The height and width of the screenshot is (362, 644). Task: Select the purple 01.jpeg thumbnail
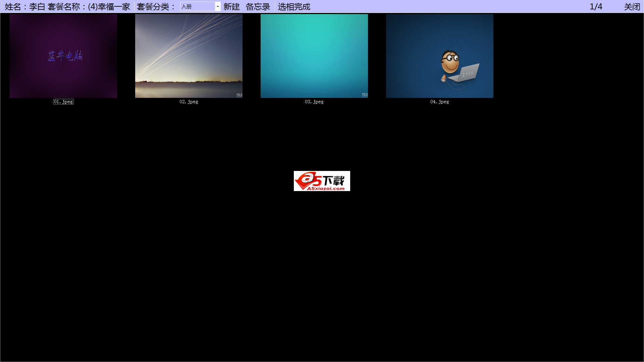tap(63, 56)
